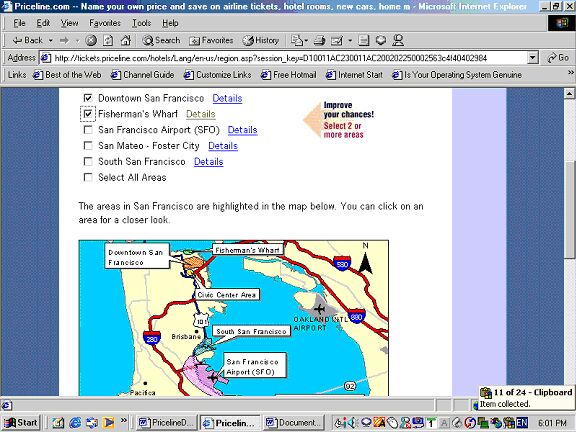Click the Civic Center Area map label
This screenshot has height=432, width=576.
(x=227, y=295)
